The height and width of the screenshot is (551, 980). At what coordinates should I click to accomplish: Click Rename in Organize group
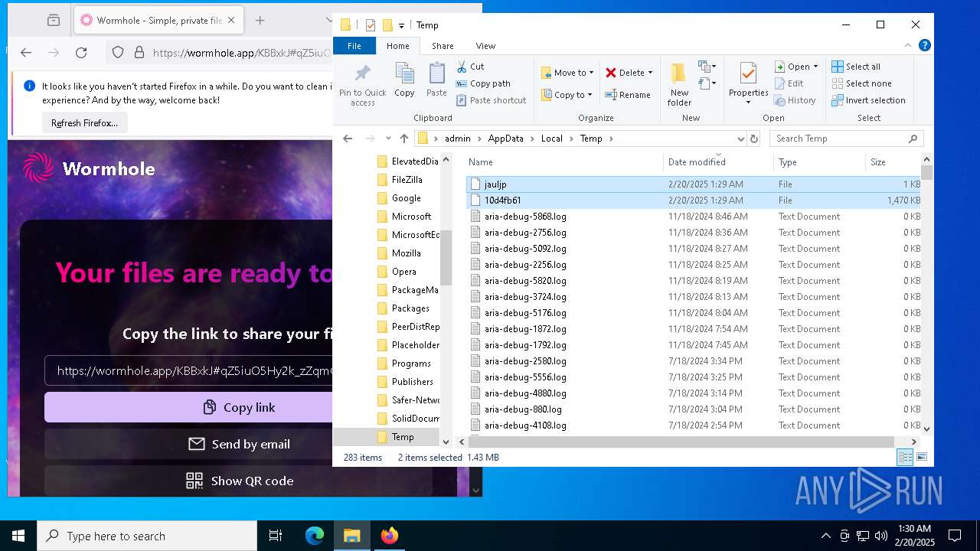(x=628, y=95)
